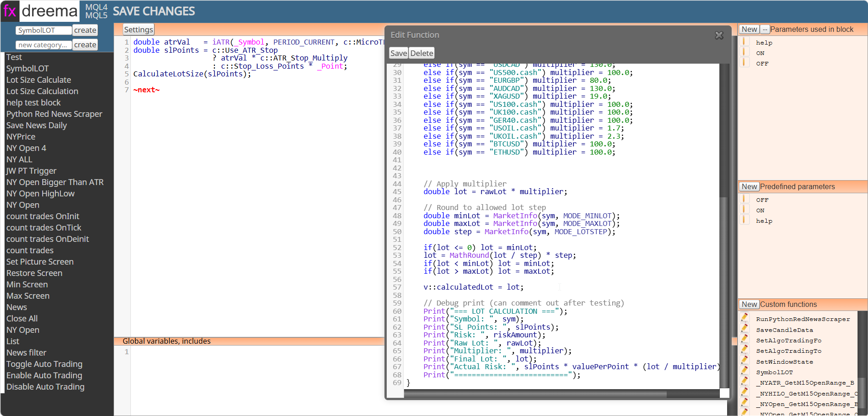The width and height of the screenshot is (868, 416).
Task: Click the fxdreema logo
Action: (x=40, y=11)
